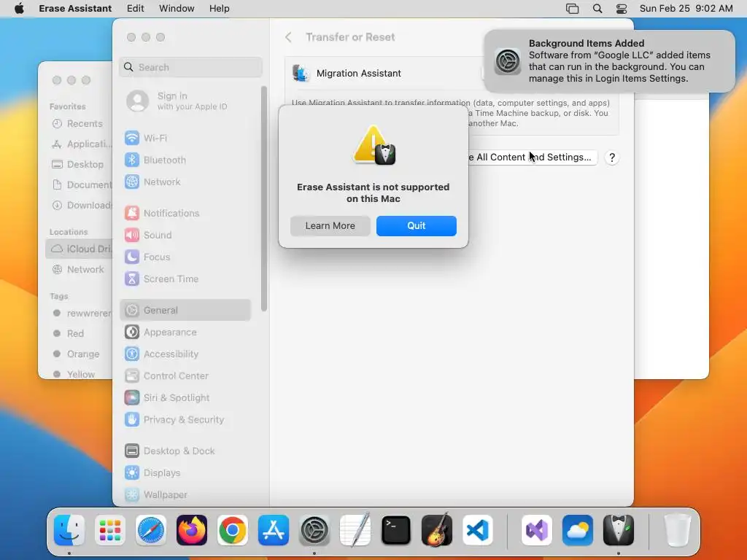Open Terminal from the Dock

pos(396,530)
